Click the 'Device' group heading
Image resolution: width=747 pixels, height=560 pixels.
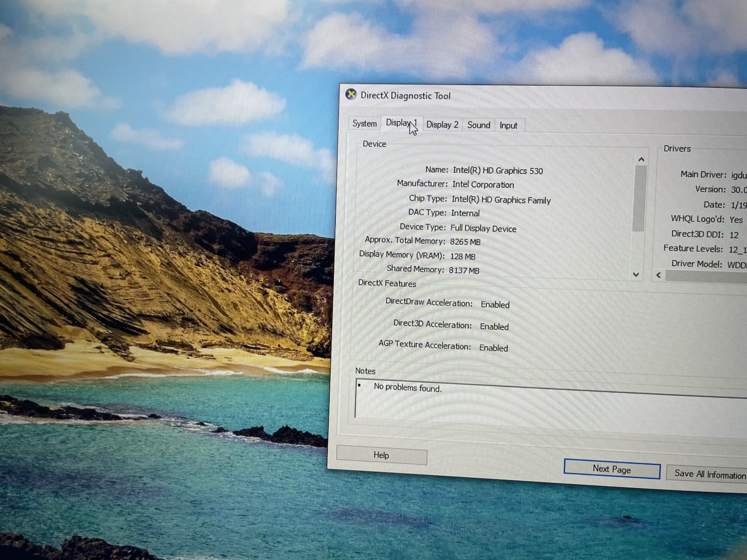(x=374, y=144)
